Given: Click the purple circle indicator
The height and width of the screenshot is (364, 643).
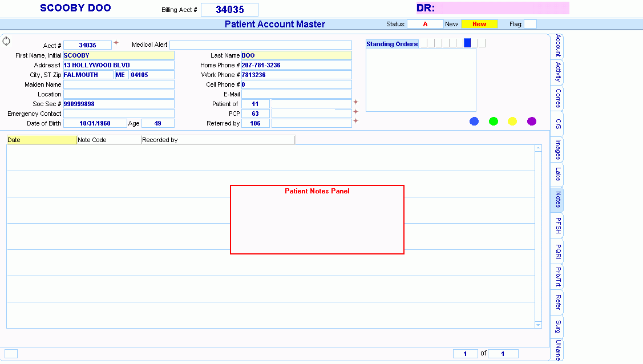Looking at the screenshot, I should click(532, 121).
